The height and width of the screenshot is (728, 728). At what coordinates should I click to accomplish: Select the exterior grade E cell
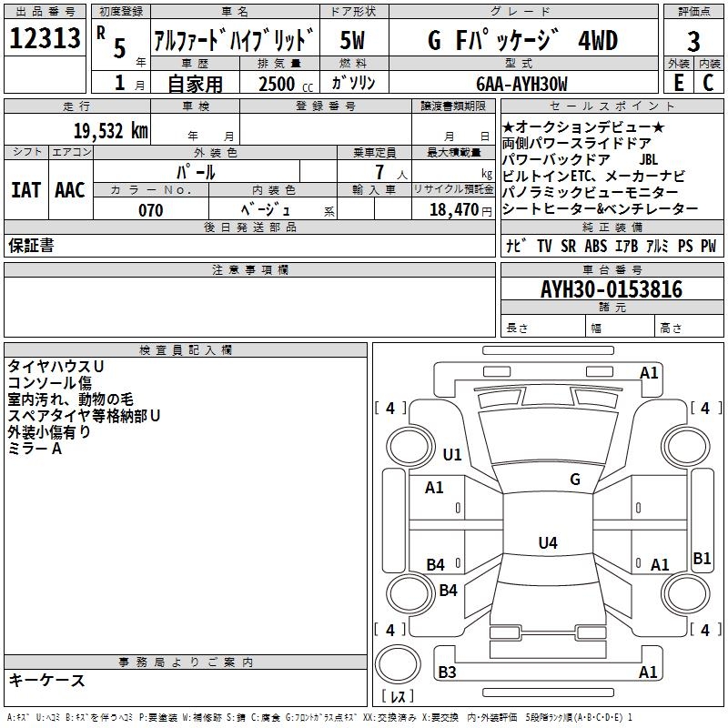(678, 82)
